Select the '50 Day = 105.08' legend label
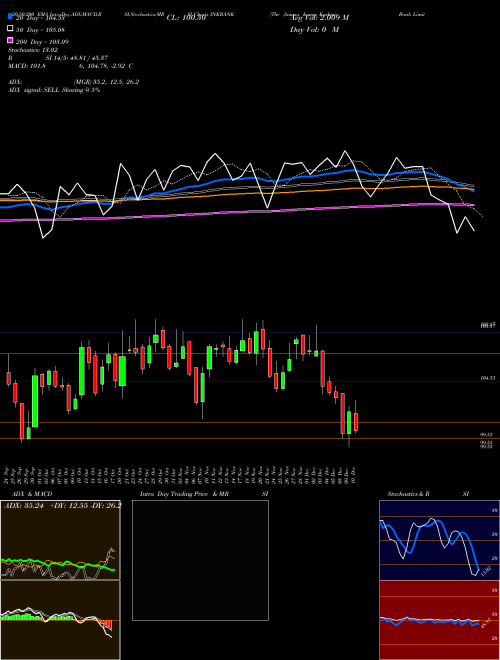This screenshot has width=500, height=660. click(x=40, y=30)
